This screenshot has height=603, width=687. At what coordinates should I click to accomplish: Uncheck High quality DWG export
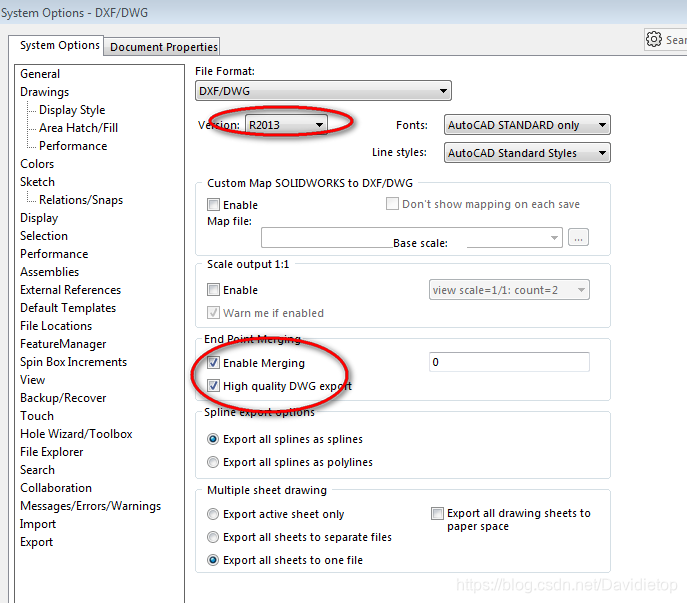213,386
